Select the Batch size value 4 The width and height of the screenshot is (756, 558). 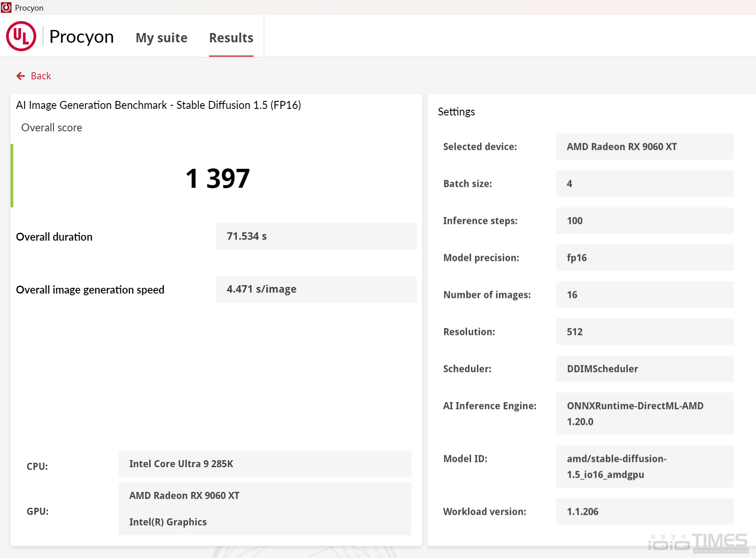click(x=645, y=184)
